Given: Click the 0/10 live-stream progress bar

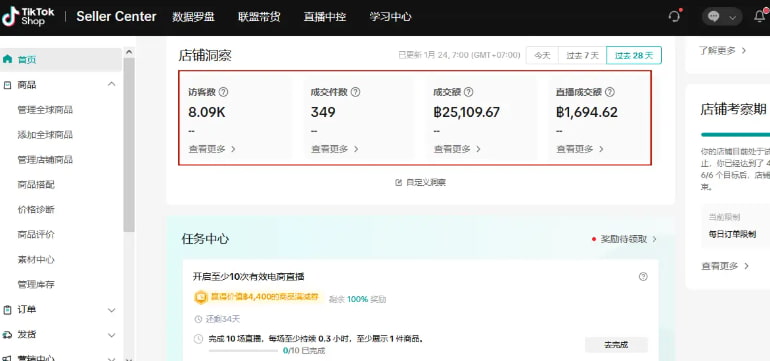Looking at the screenshot, I should pyautogui.click(x=243, y=351).
